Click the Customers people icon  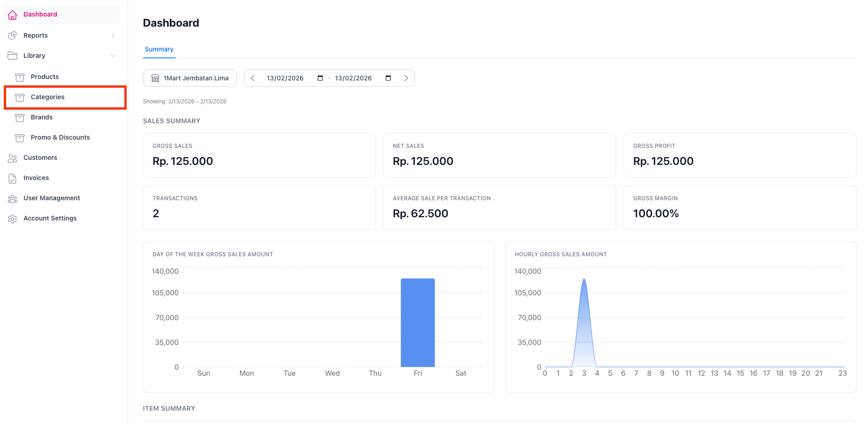(12, 158)
